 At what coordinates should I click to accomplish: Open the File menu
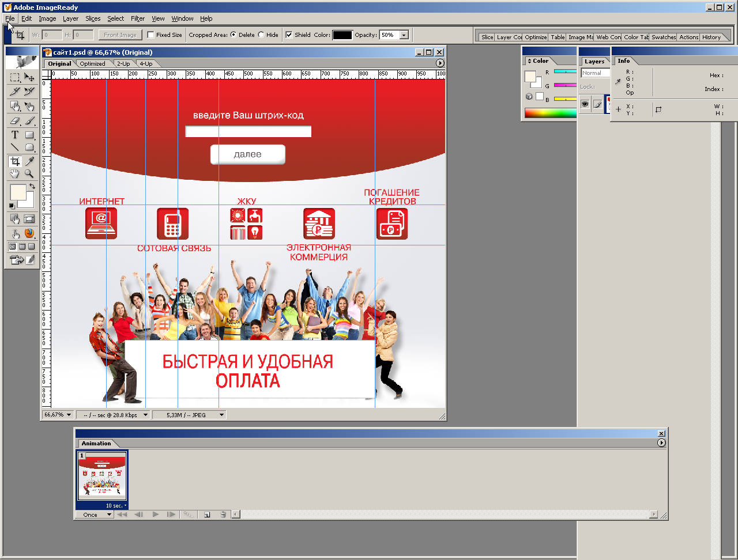pos(10,18)
